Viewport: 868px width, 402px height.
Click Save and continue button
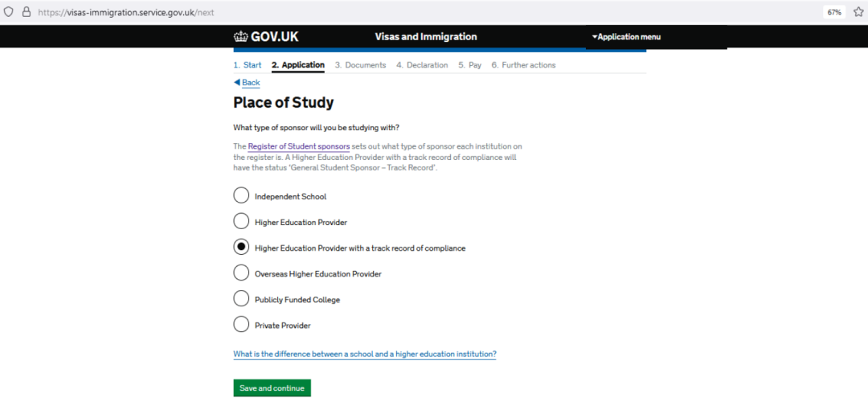[x=272, y=388]
